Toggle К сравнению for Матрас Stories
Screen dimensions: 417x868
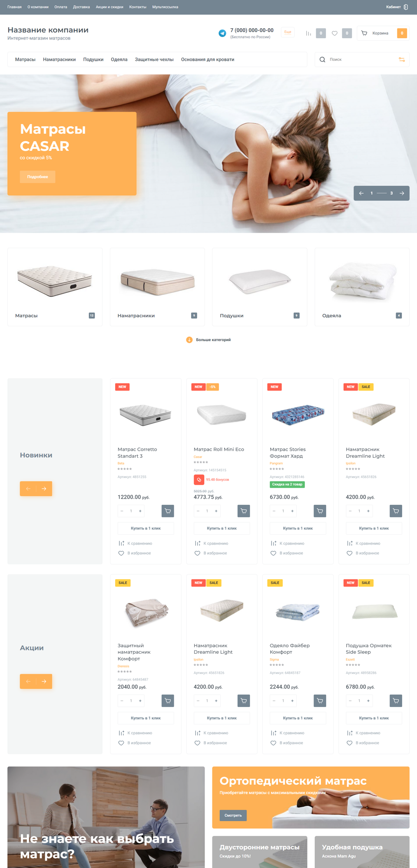click(x=288, y=543)
